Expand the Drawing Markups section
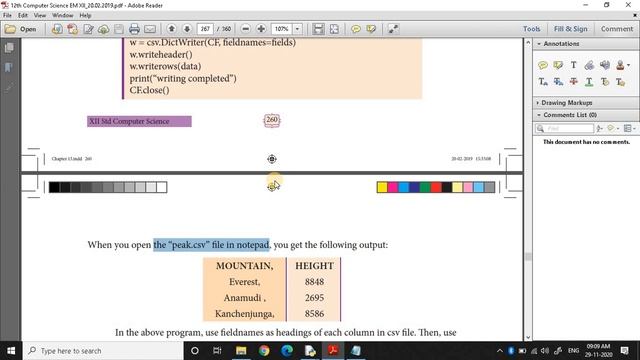The width and height of the screenshot is (640, 360). click(x=538, y=103)
